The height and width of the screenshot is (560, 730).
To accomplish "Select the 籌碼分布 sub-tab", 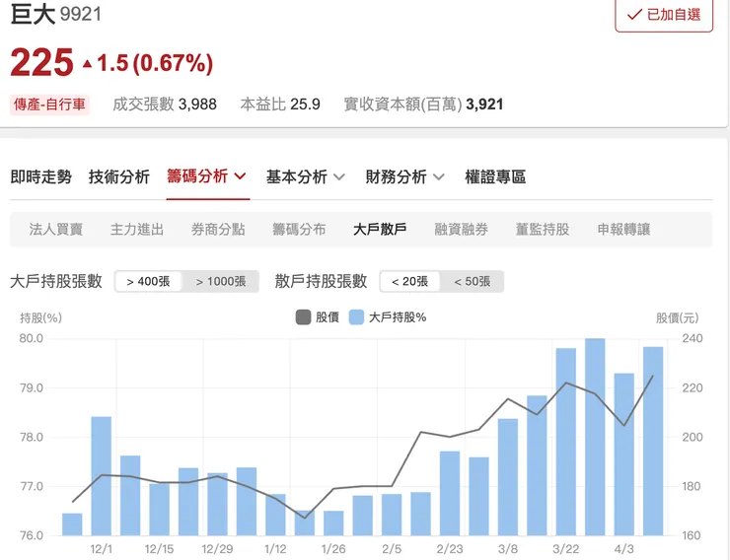I will point(299,230).
